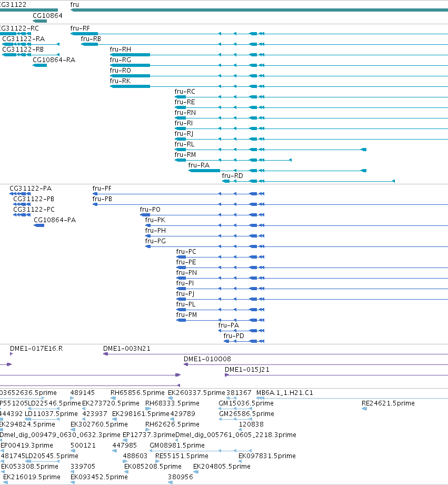Viewport: 448px width, 485px height.
Task: Select the "fru-PA" protein label
Action: (228, 325)
